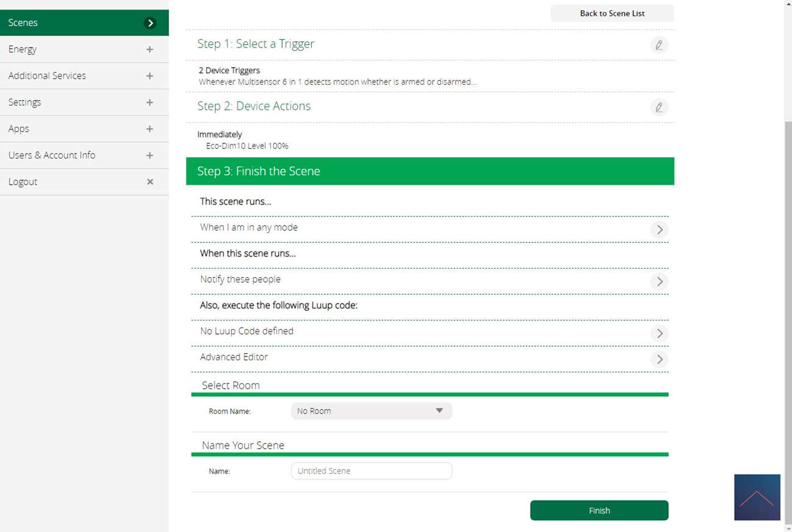
Task: Click the Finish button
Action: tap(599, 511)
